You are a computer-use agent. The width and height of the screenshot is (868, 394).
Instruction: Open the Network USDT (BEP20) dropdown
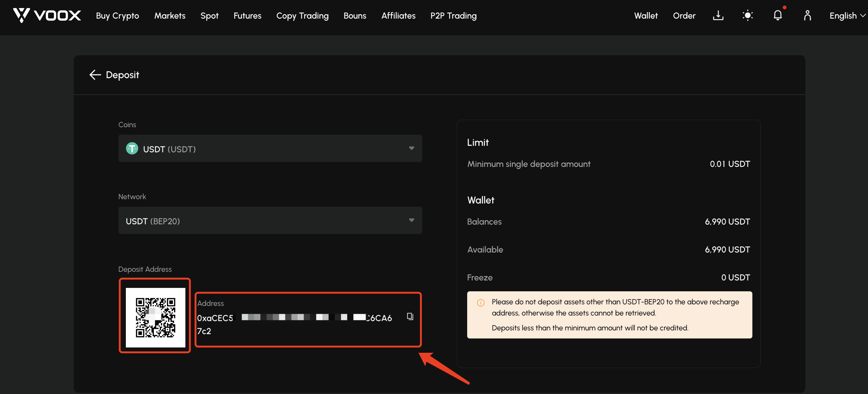270,221
